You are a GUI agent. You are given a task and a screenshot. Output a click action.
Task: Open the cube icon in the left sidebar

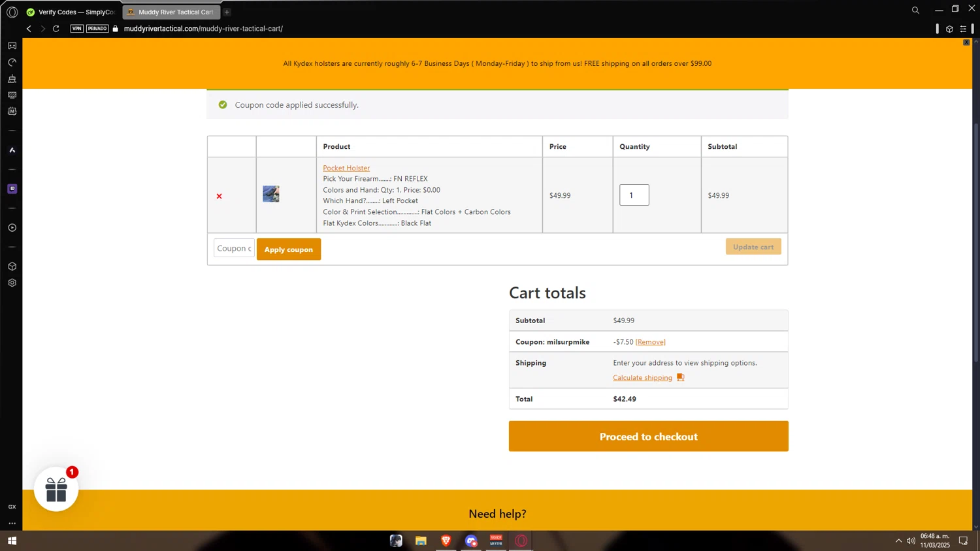click(x=12, y=266)
